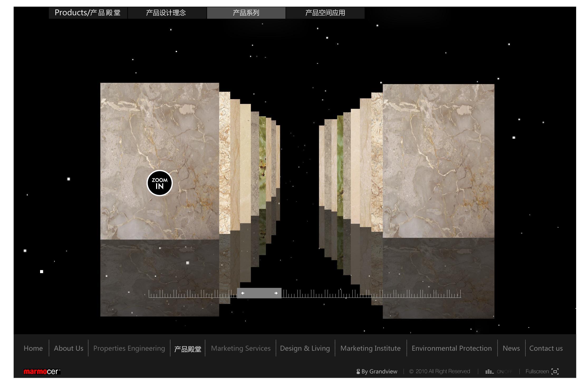The height and width of the screenshot is (382, 588).
Task: Navigate to Contact us
Action: point(546,348)
